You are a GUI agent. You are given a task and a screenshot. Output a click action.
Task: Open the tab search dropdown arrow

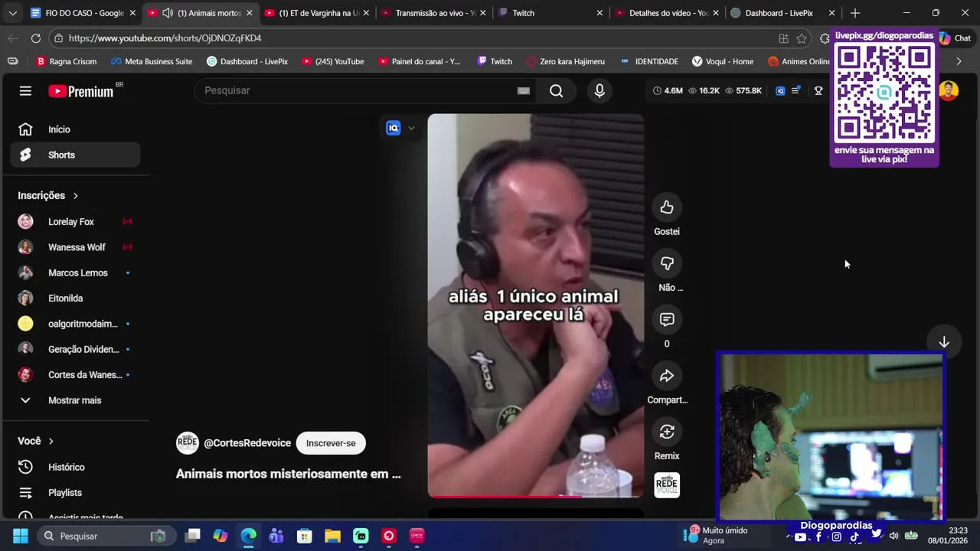click(12, 13)
